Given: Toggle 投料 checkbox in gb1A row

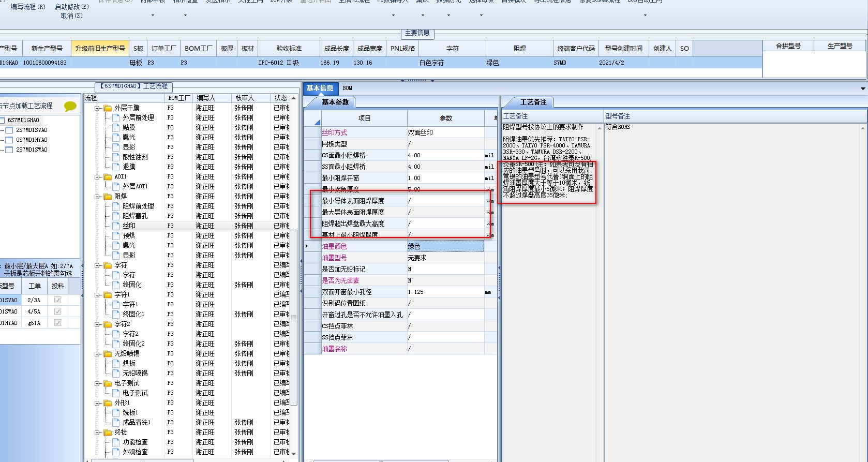Looking at the screenshot, I should point(57,323).
